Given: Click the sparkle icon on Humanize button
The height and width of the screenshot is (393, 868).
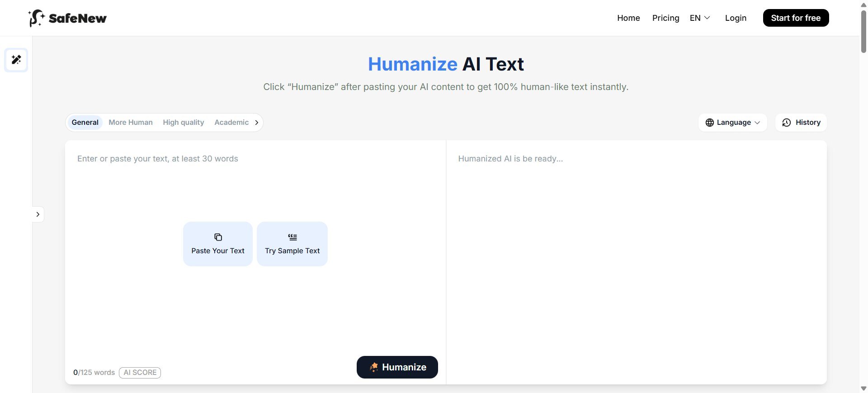Looking at the screenshot, I should (374, 367).
